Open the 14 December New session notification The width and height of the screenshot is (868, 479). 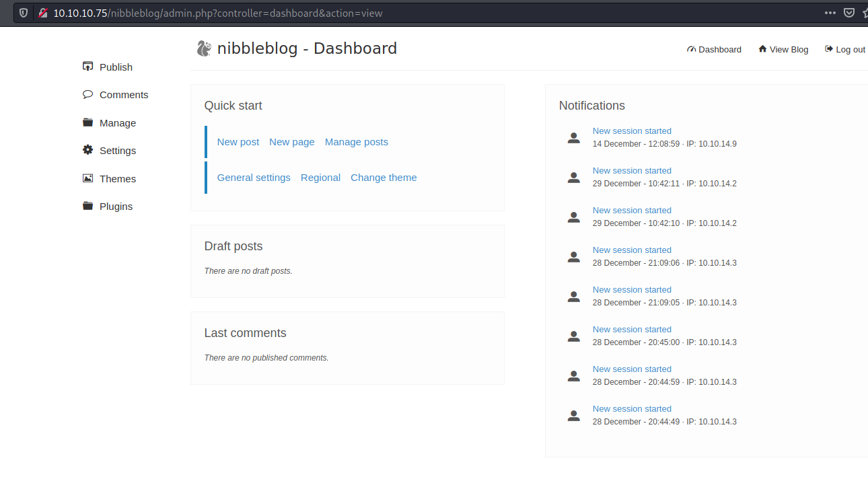[632, 131]
